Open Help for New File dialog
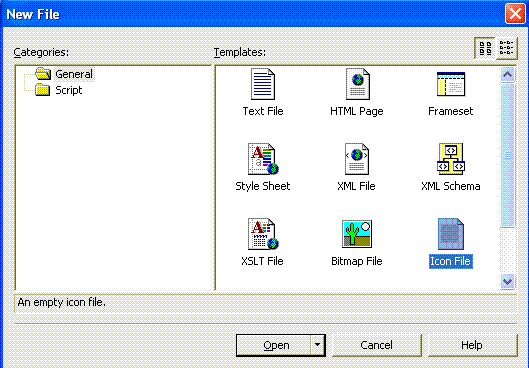The width and height of the screenshot is (529, 368). click(x=472, y=345)
